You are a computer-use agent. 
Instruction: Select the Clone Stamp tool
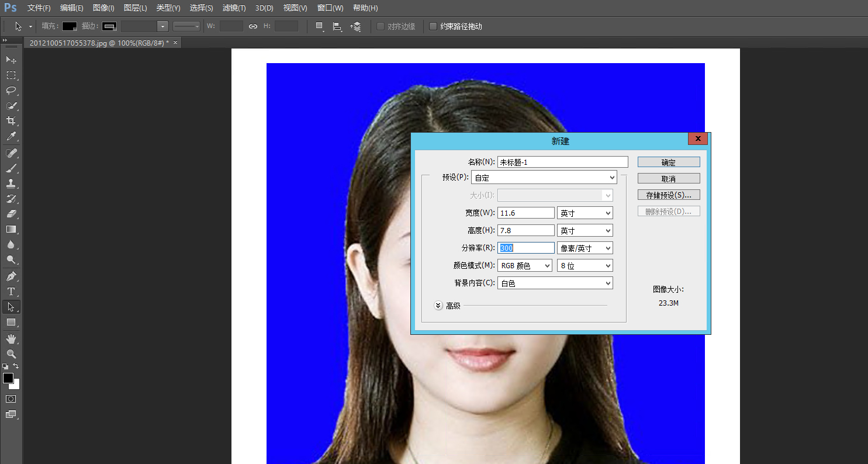click(11, 183)
